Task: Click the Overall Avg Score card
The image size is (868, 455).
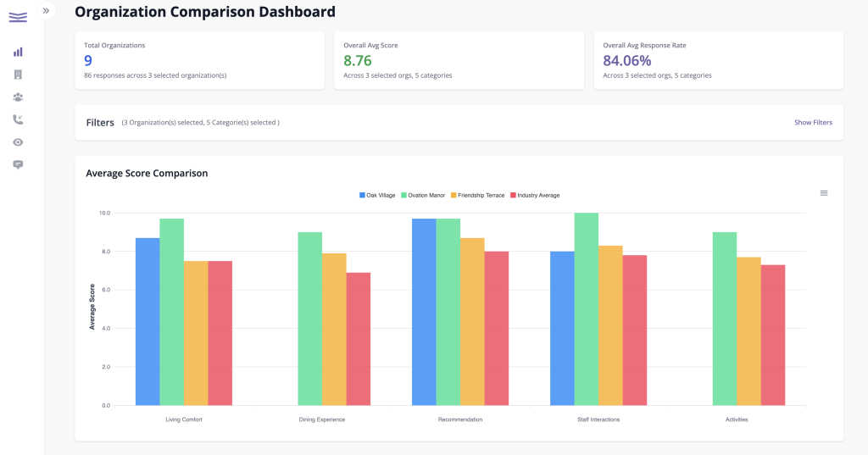Action: (459, 60)
